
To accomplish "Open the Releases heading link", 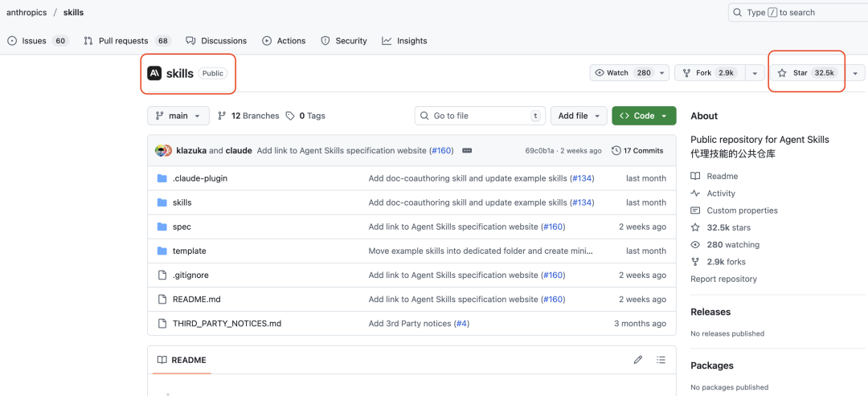I will pyautogui.click(x=710, y=312).
